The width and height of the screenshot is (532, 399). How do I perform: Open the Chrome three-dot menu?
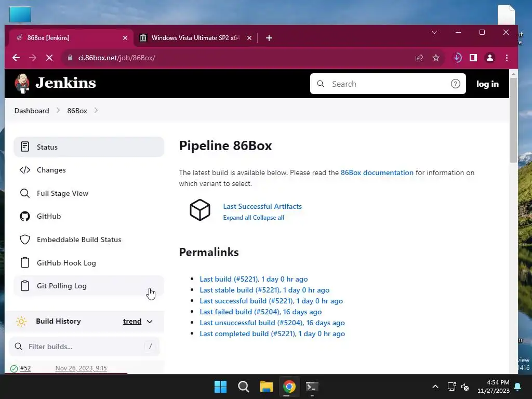[507, 58]
